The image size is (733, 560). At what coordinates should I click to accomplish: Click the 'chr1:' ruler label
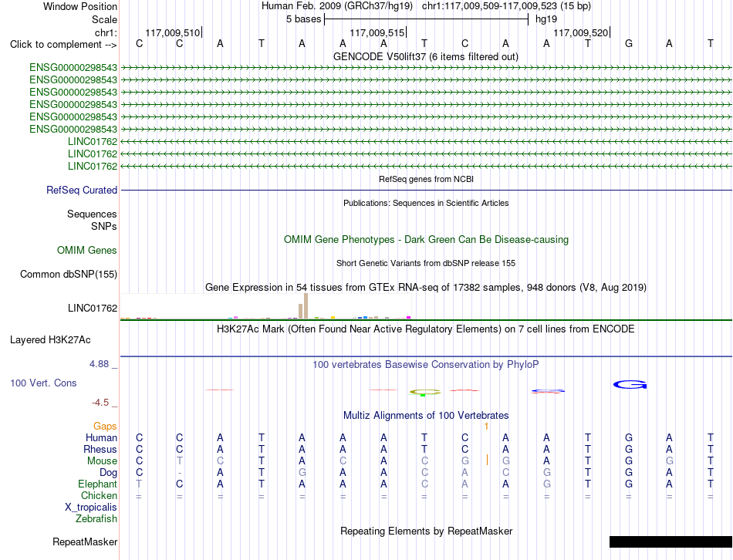106,32
